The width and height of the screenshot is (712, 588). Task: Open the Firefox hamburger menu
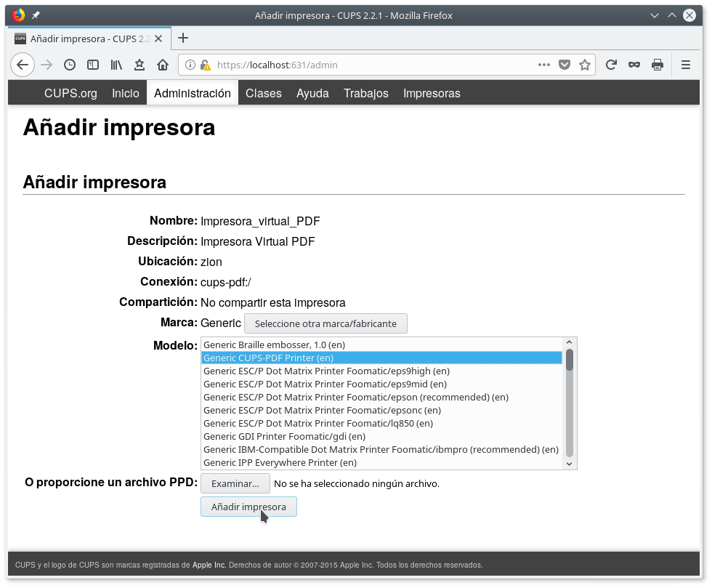(x=685, y=65)
